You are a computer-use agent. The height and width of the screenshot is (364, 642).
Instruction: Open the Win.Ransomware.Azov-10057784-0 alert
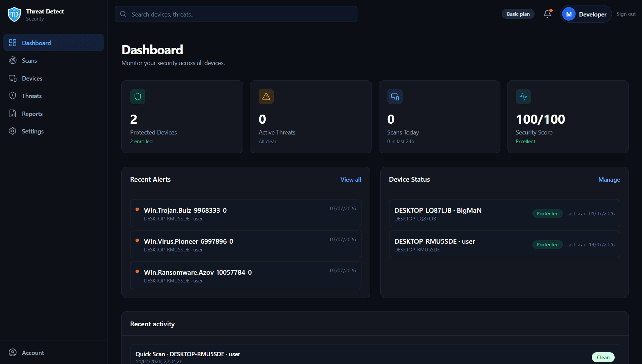pos(245,275)
